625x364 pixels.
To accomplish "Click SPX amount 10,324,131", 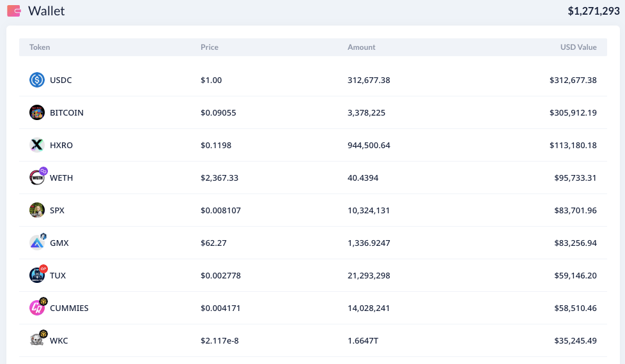I will tap(368, 210).
